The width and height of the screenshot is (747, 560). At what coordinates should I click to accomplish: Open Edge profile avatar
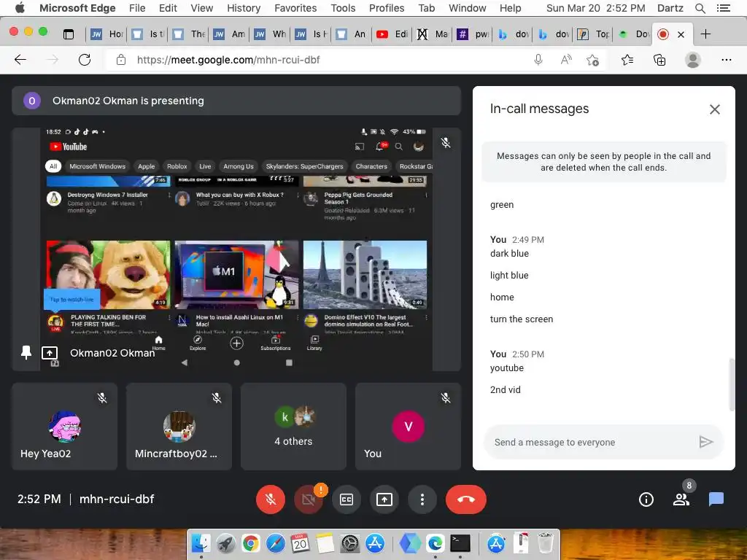click(x=692, y=60)
